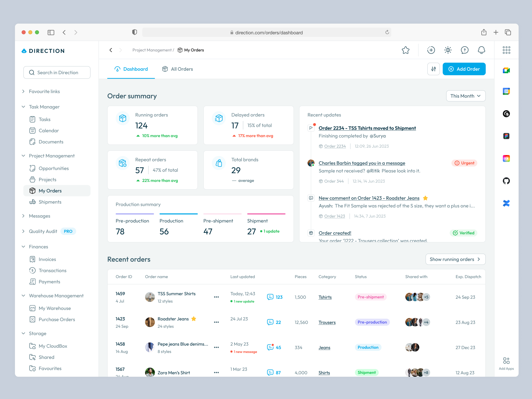Open the Mailchimp app icon
The height and width of the screenshot is (399, 532).
point(506,114)
